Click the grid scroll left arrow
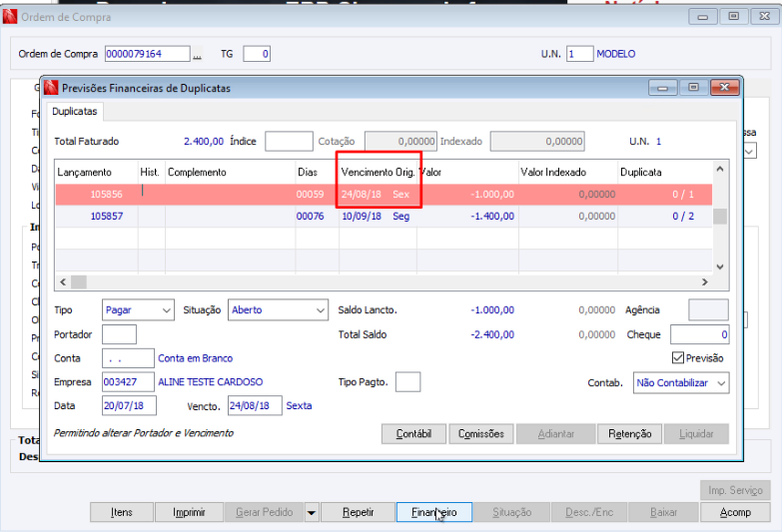This screenshot has height=532, width=782. pyautogui.click(x=63, y=282)
